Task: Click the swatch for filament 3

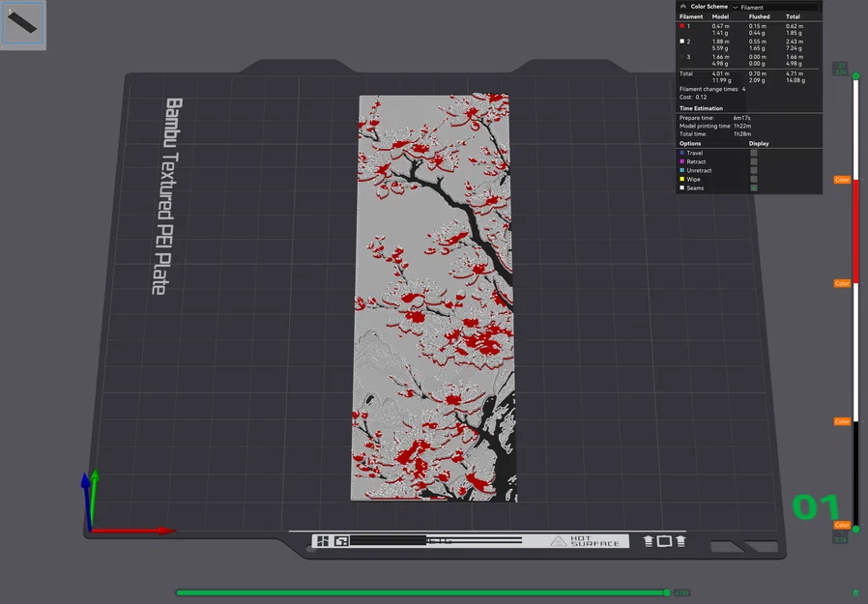Action: click(x=681, y=57)
